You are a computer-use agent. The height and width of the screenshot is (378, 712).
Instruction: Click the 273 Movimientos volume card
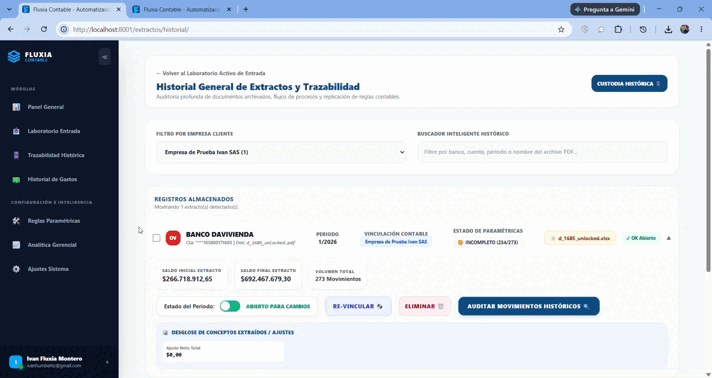point(338,275)
